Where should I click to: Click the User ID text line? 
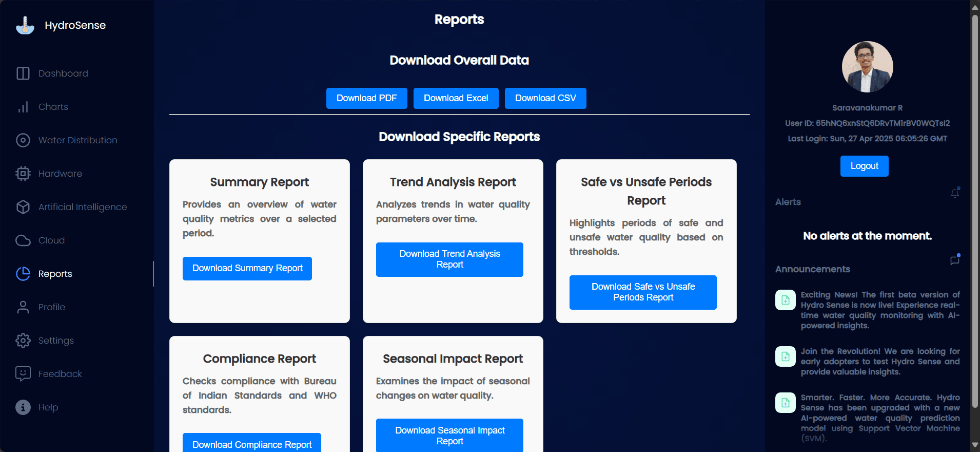868,123
